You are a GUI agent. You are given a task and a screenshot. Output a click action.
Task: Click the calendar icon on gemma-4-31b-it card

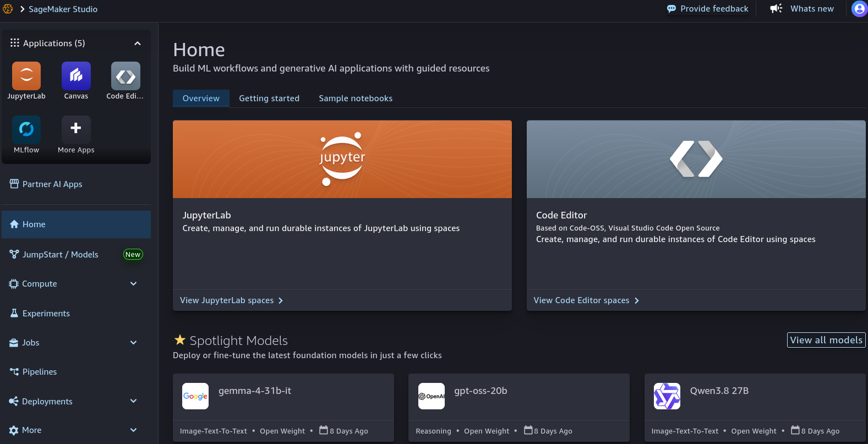pyautogui.click(x=324, y=430)
